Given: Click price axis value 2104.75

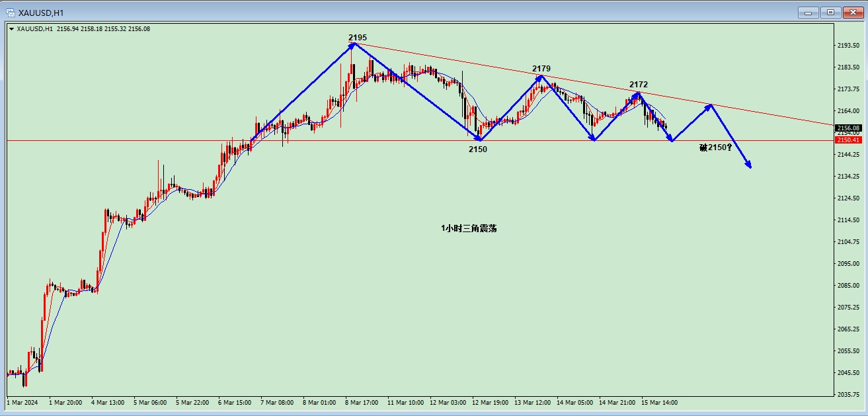Looking at the screenshot, I should coord(849,242).
